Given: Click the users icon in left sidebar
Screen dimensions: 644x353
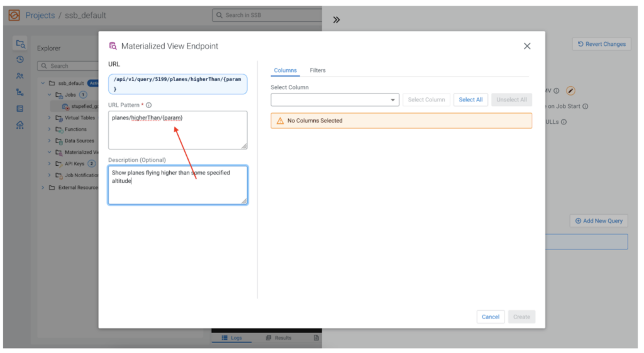Looking at the screenshot, I should pos(20,76).
